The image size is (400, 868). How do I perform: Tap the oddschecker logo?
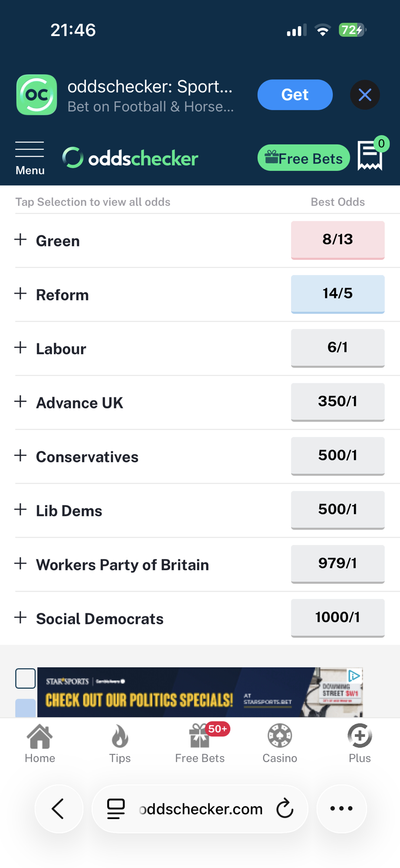131,158
